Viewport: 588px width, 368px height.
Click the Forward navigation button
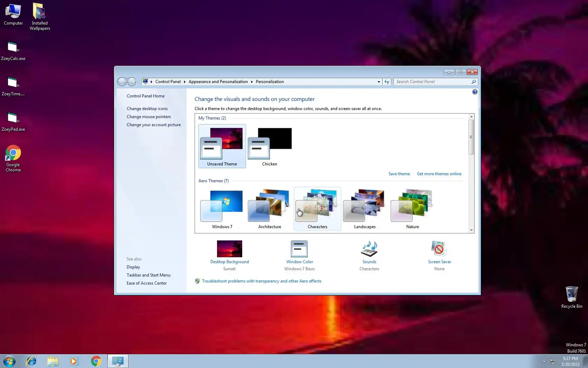click(132, 82)
